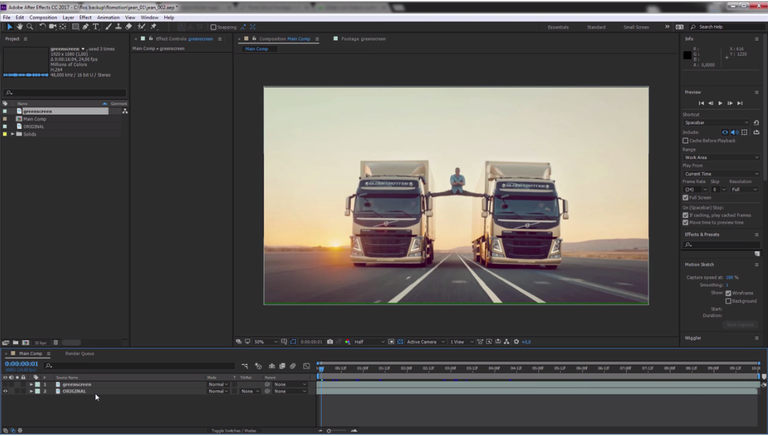Click the show channel RGB icon
Screen dimensions: 768x436
pos(347,342)
